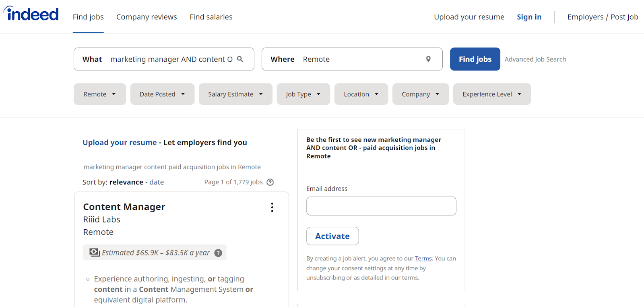The image size is (644, 307).
Task: Click the 'marketing manager content paid acquisition jobs in Remote' text
Action: coord(172,167)
